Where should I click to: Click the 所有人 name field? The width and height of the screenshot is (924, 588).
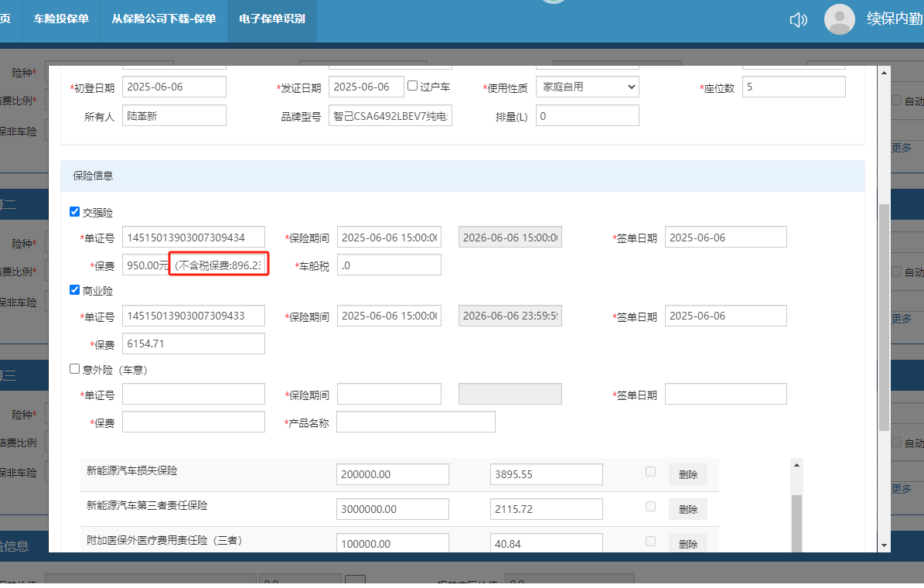click(174, 116)
